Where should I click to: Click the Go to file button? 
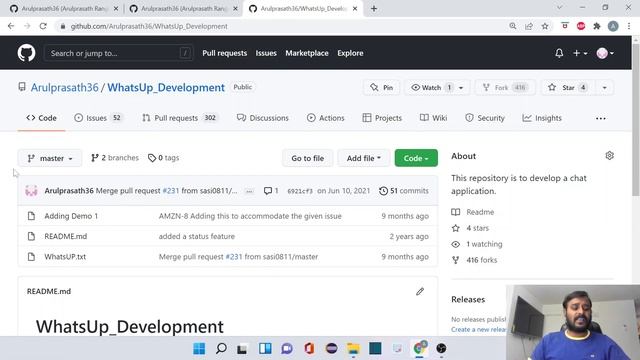(x=307, y=158)
